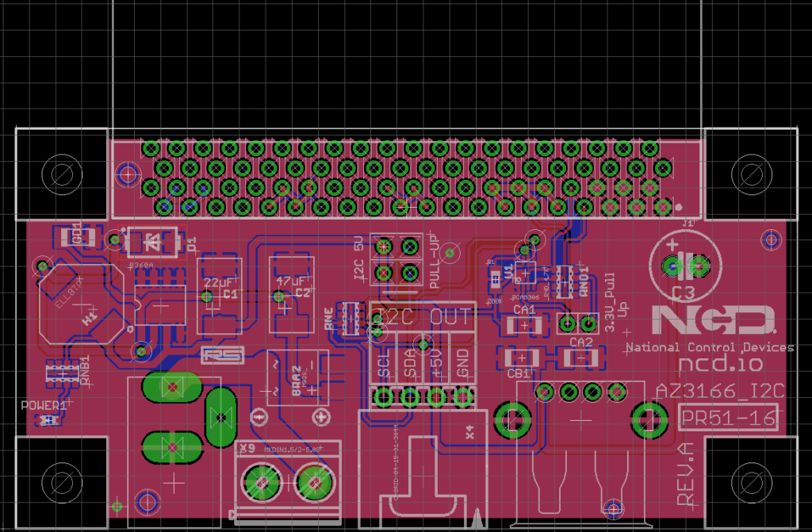Select the electrolytic capacitor C3
This screenshot has height=532, width=812.
684,266
